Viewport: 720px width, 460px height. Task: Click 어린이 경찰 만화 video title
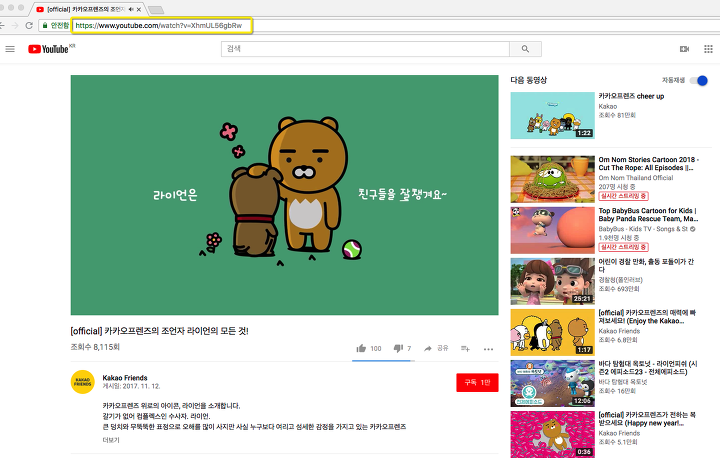point(646,265)
